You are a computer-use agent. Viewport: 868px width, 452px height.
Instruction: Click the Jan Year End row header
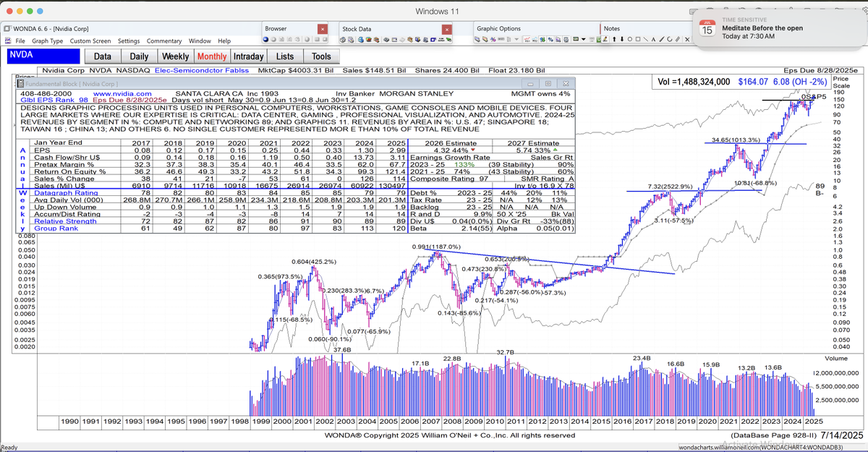pyautogui.click(x=56, y=143)
